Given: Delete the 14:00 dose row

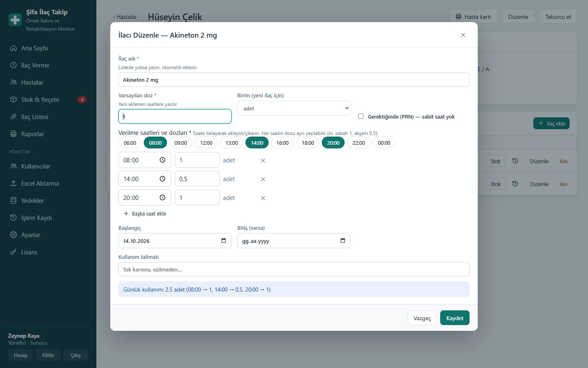Looking at the screenshot, I should (x=263, y=179).
